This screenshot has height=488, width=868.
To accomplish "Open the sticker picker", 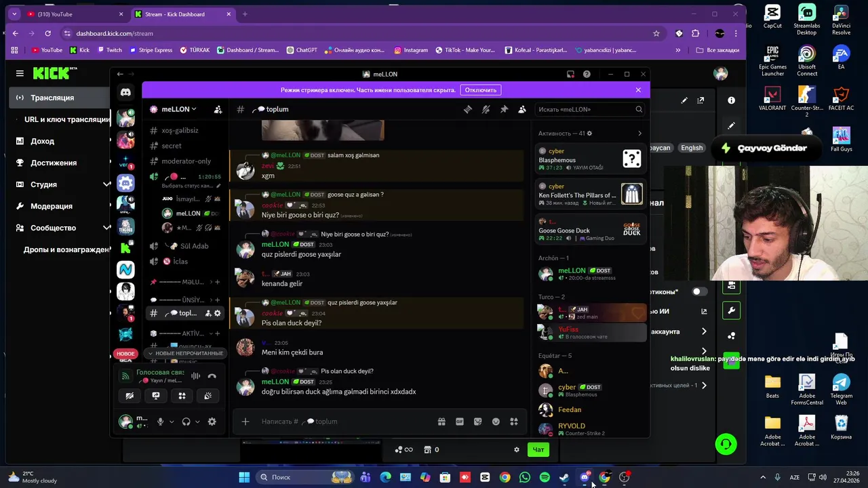I will click(477, 422).
